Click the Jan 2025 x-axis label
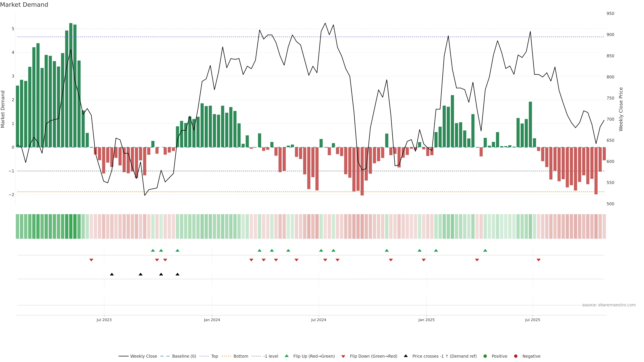 click(426, 320)
